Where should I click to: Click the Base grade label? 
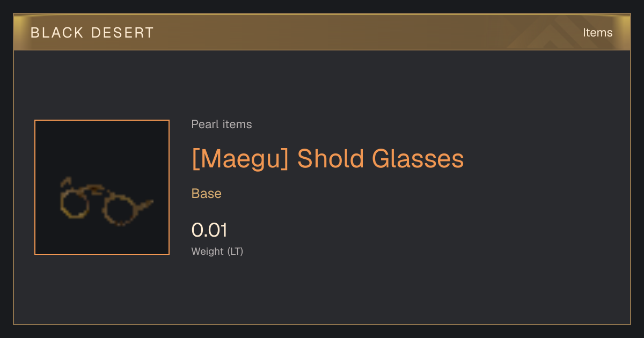pyautogui.click(x=207, y=194)
